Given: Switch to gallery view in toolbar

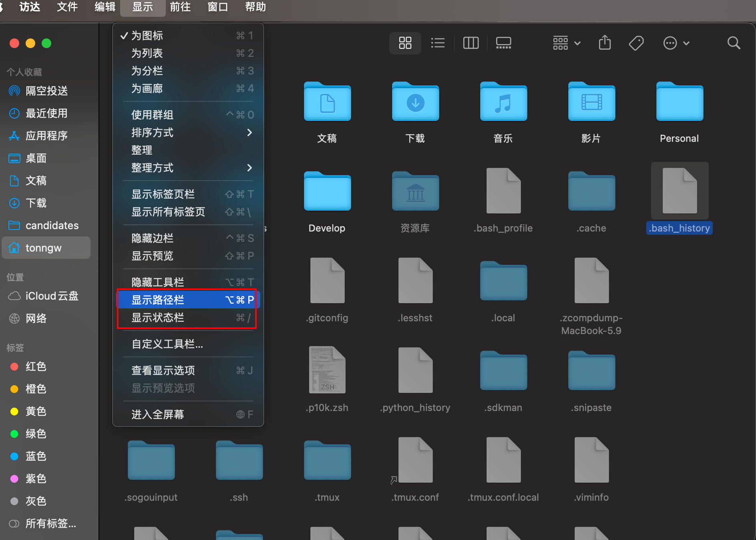Looking at the screenshot, I should tap(503, 43).
